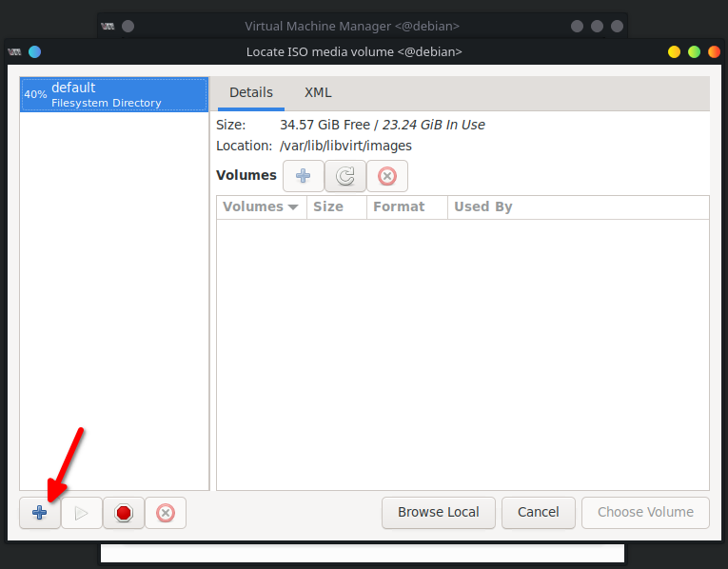Switch to the XML tab
728x569 pixels.
point(318,92)
